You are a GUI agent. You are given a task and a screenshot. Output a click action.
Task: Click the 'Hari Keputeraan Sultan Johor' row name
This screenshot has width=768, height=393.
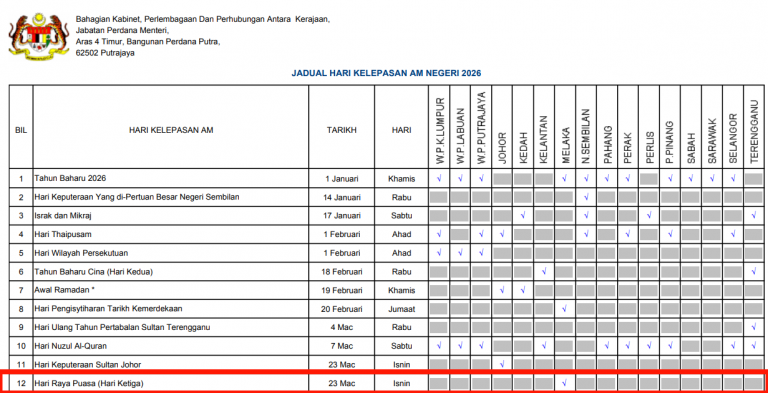(88, 365)
